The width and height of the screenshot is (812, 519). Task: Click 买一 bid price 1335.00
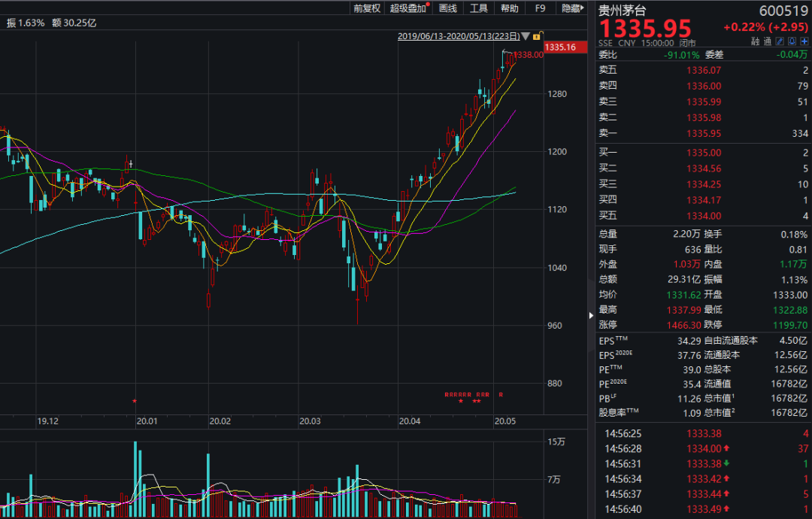[x=704, y=153]
